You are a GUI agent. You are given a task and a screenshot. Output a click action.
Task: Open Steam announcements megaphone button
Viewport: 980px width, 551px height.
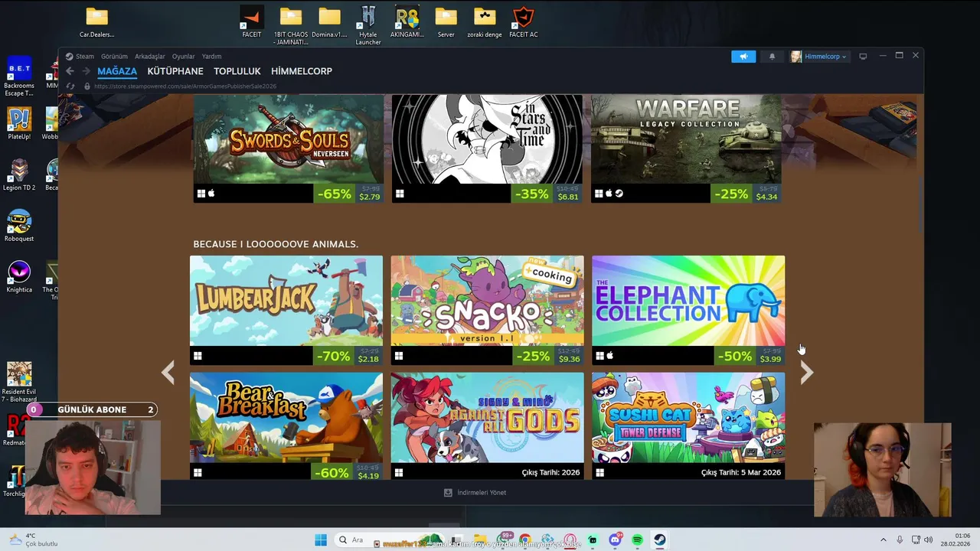coord(743,57)
